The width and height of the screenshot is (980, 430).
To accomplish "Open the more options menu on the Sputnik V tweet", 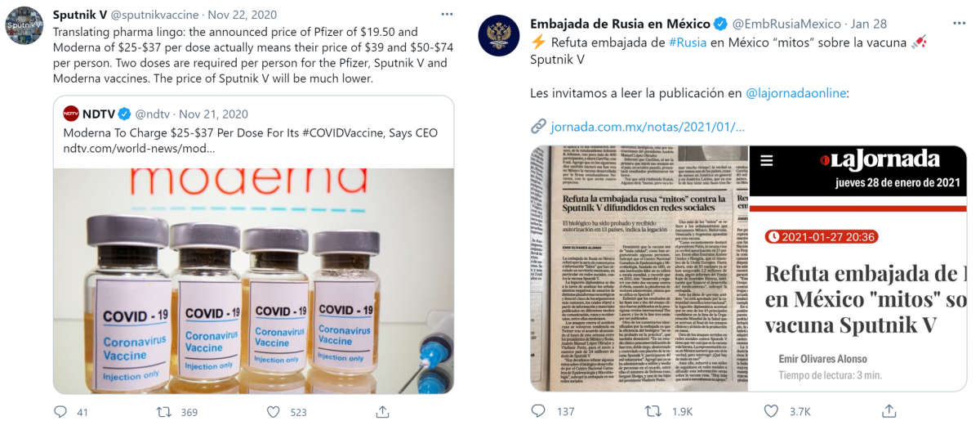I will (x=447, y=15).
